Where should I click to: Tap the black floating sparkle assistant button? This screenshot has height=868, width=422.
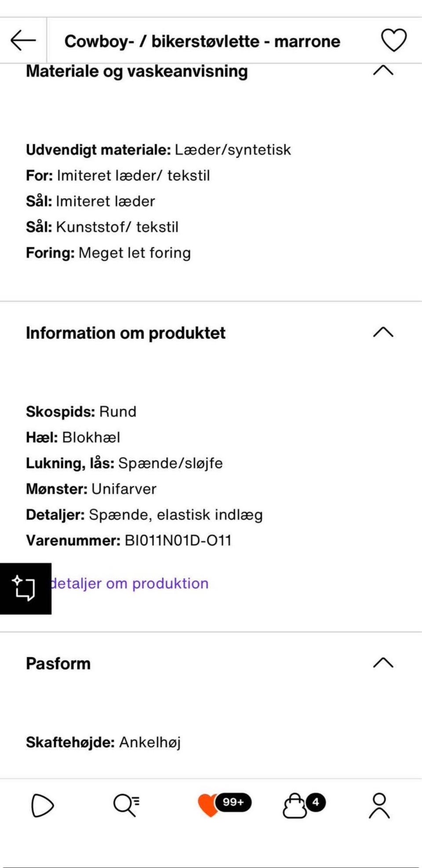[25, 588]
